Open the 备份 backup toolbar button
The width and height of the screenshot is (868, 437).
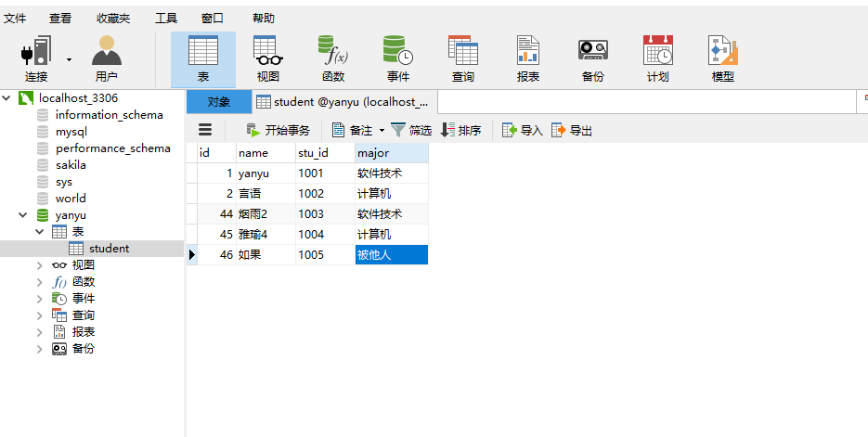(593, 59)
